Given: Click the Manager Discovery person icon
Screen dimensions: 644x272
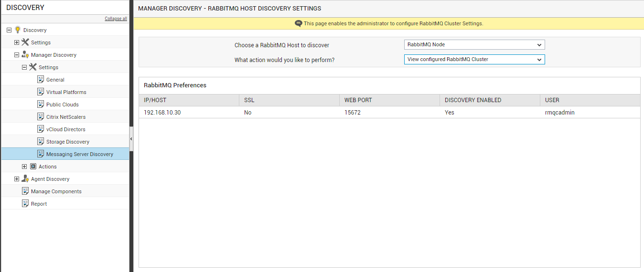Looking at the screenshot, I should pos(25,54).
